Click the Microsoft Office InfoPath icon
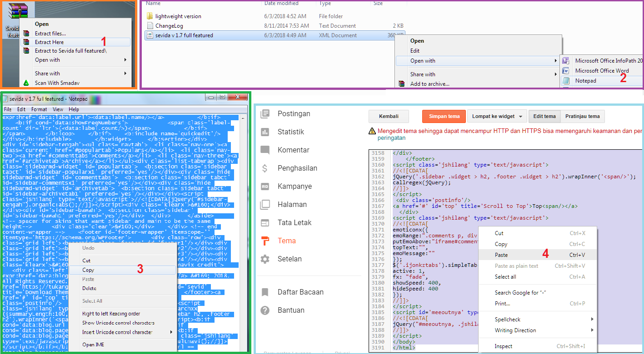Viewport: 644px width, 354px height. click(566, 60)
